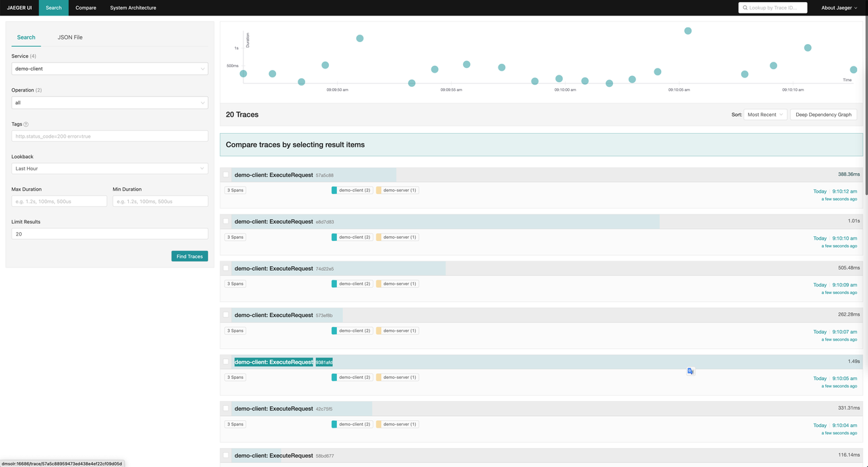The width and height of the screenshot is (868, 467).
Task: Click the 1.49s duration of trace 9381afd
Action: coord(853,362)
